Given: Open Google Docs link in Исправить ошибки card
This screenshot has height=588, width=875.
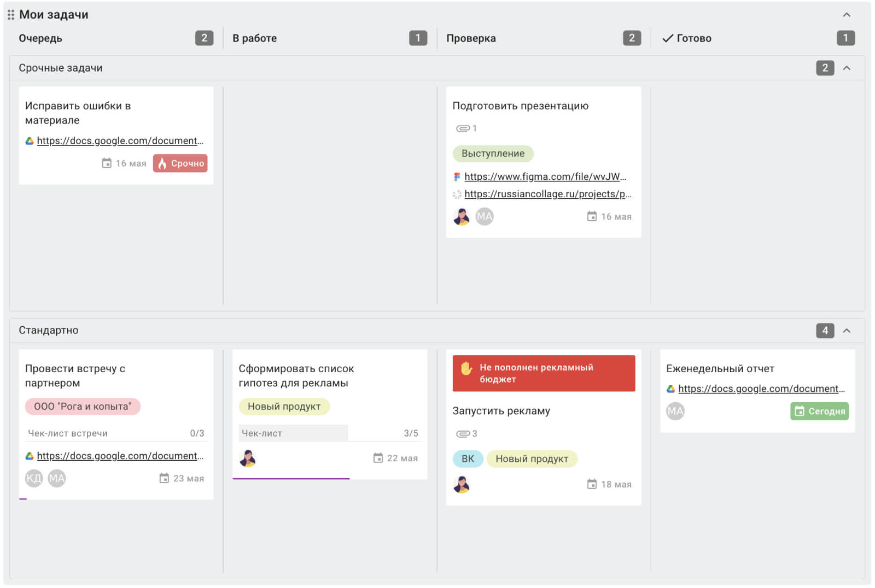Looking at the screenshot, I should (120, 141).
